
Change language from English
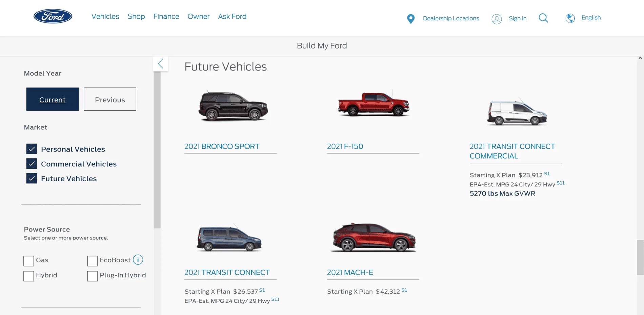(591, 18)
